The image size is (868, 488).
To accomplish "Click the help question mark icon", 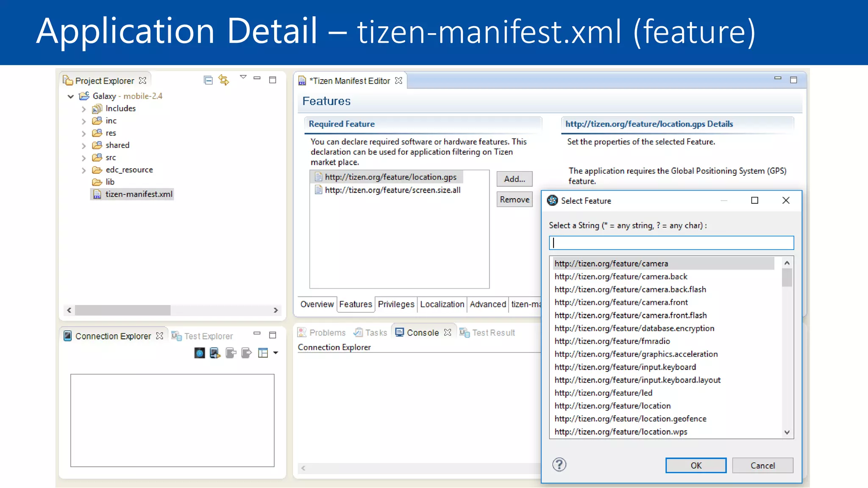I will (559, 465).
